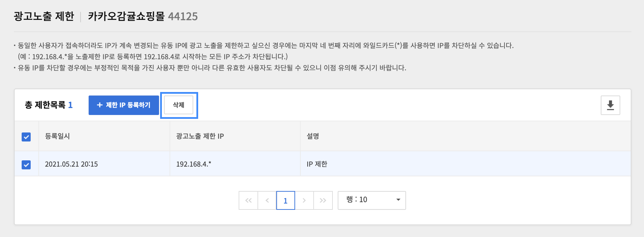Viewport: 644px width, 237px height.
Task: Click the IP 제한 description cell
Action: [x=317, y=164]
